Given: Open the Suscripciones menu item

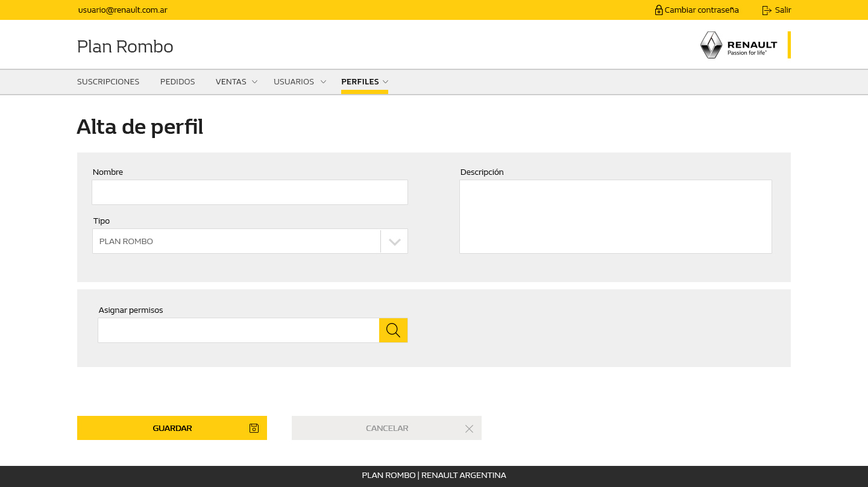Looking at the screenshot, I should tap(108, 81).
